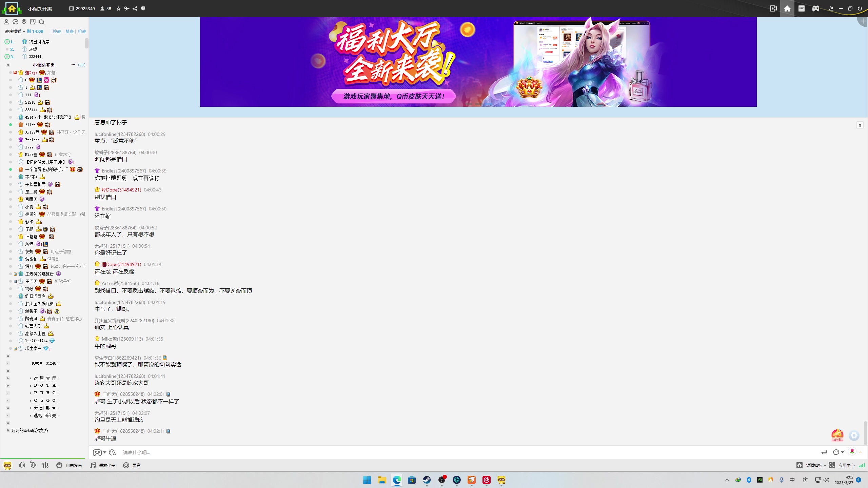Open the 大哥卧室 channel

coord(45,408)
